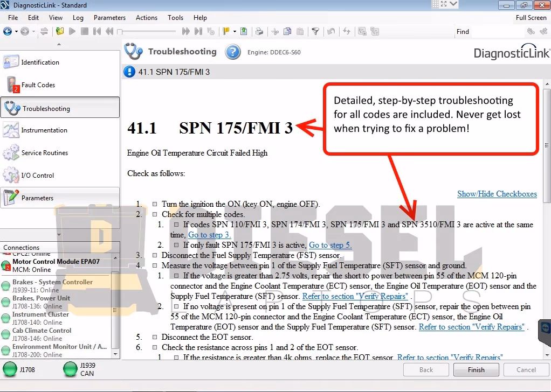Click the filter funnel toolbar icon
The width and height of the screenshot is (551, 392).
click(315, 31)
